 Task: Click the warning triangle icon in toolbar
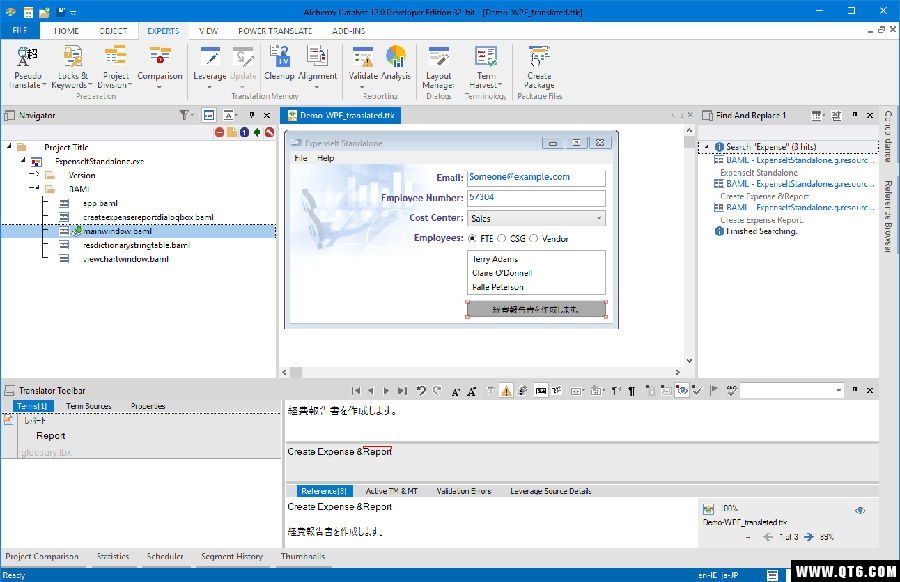tap(506, 391)
